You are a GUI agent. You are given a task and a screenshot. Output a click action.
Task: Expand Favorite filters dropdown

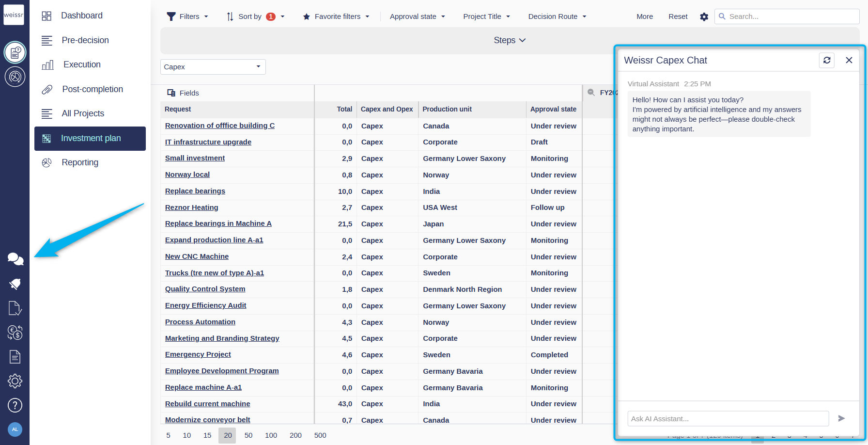(x=336, y=16)
